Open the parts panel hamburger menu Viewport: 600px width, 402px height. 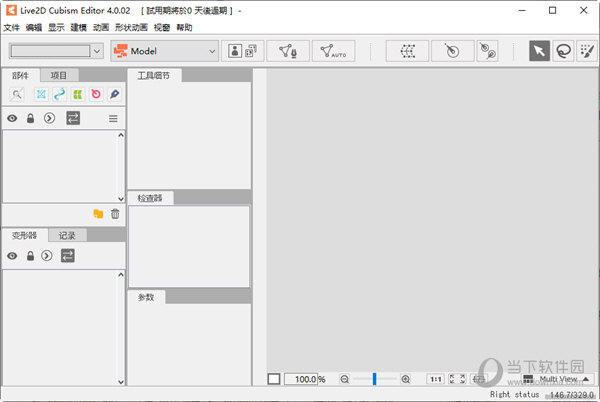coord(113,119)
